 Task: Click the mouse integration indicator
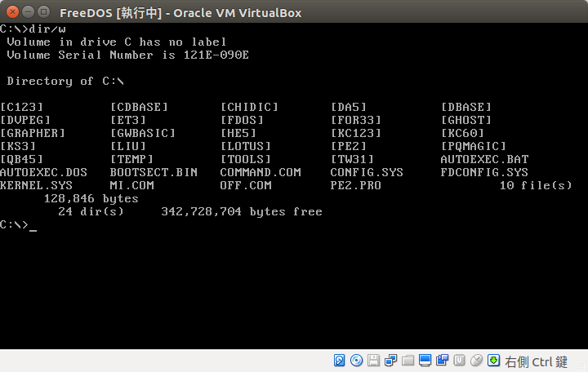point(476,361)
